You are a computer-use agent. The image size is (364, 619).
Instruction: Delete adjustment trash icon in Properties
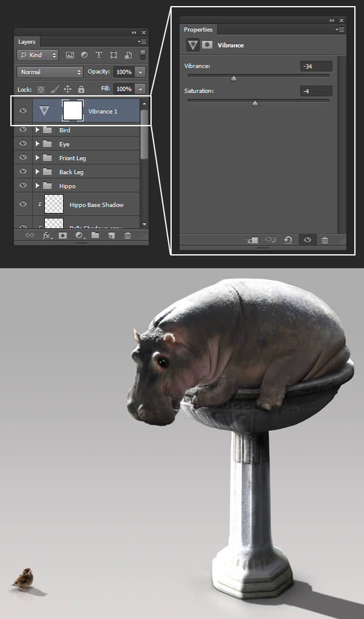pyautogui.click(x=325, y=240)
